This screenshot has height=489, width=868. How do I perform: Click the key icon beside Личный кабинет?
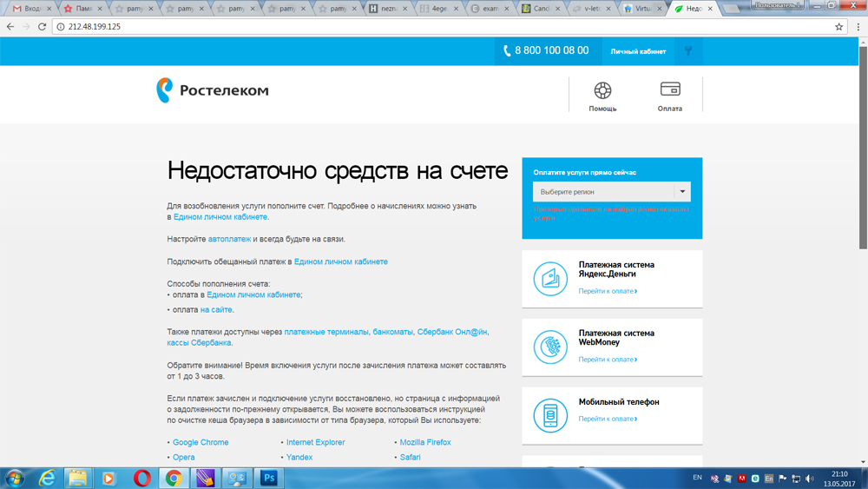688,51
